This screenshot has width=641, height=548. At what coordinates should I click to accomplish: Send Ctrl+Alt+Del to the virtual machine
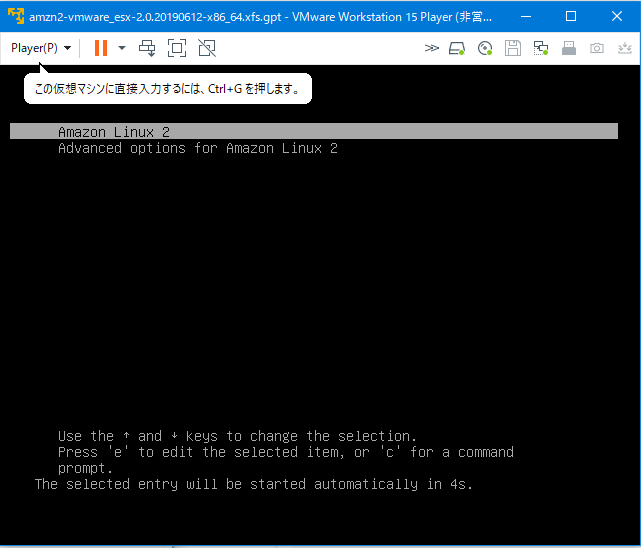147,48
